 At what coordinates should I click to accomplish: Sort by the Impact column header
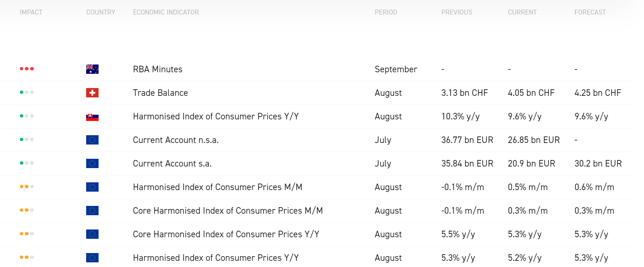31,12
